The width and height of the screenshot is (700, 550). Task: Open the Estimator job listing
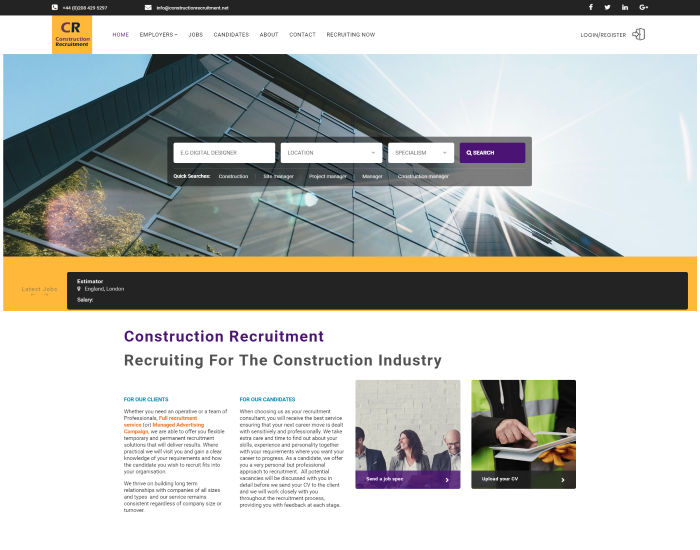tap(90, 281)
